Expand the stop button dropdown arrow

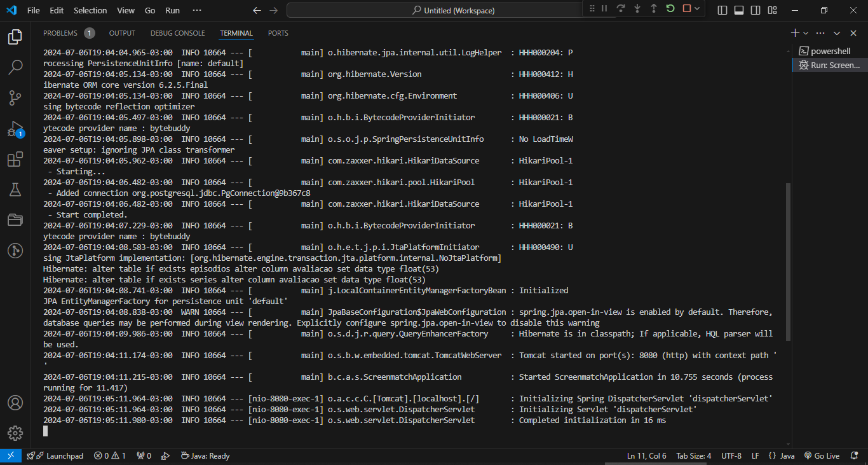(x=697, y=8)
